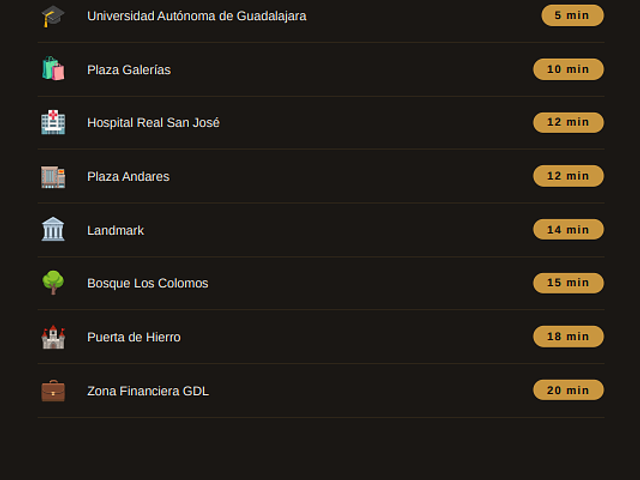Click the 5 min badge

pos(572,16)
